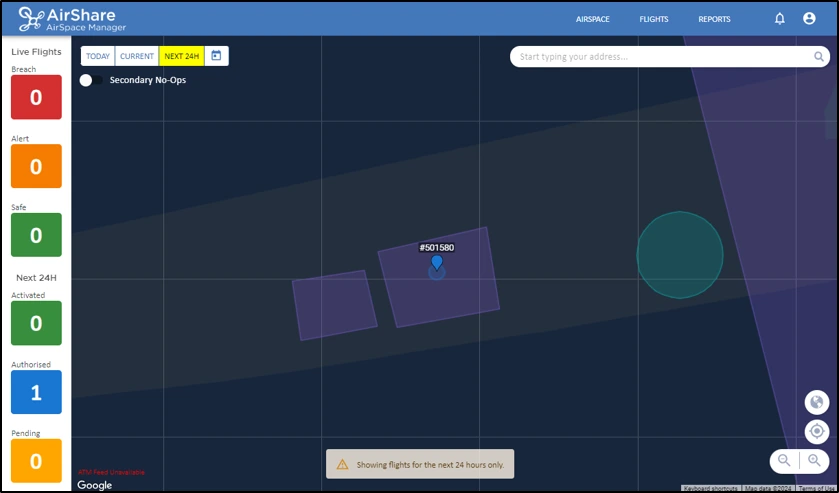Select flight marker #501580 on map
Image resolution: width=839 pixels, height=493 pixels.
click(436, 264)
